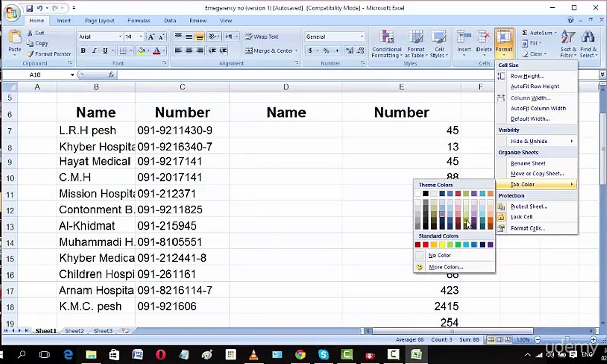Screen dimensions: 607x364
Task: Click cell containing C.M.H
Action: pyautogui.click(x=96, y=177)
